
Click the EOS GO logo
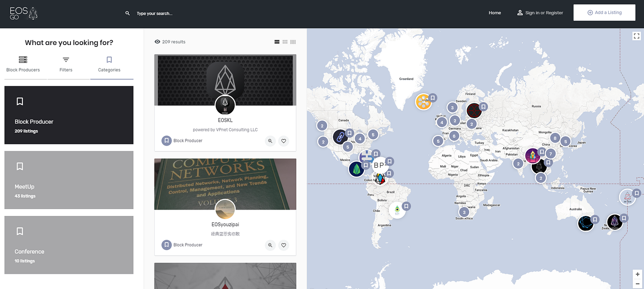[23, 13]
